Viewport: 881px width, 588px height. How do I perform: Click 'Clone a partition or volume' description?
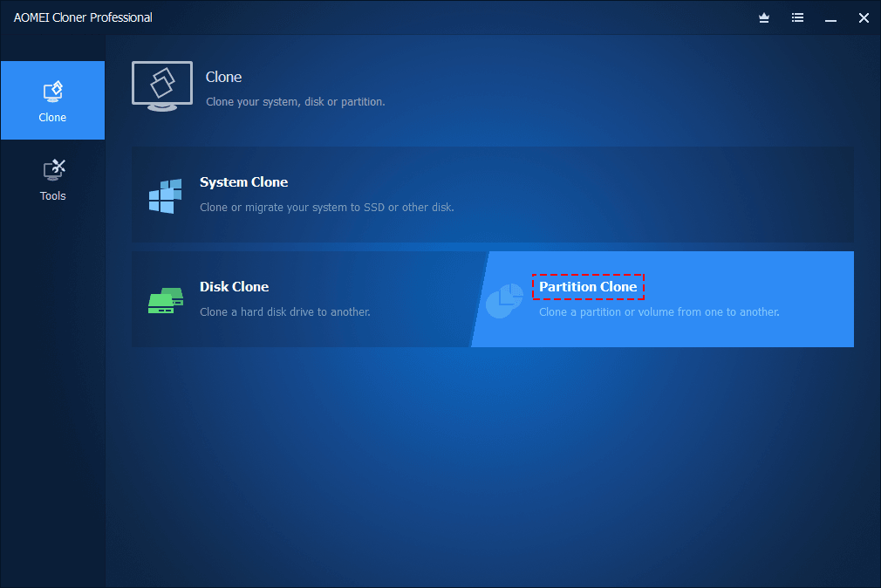click(659, 312)
